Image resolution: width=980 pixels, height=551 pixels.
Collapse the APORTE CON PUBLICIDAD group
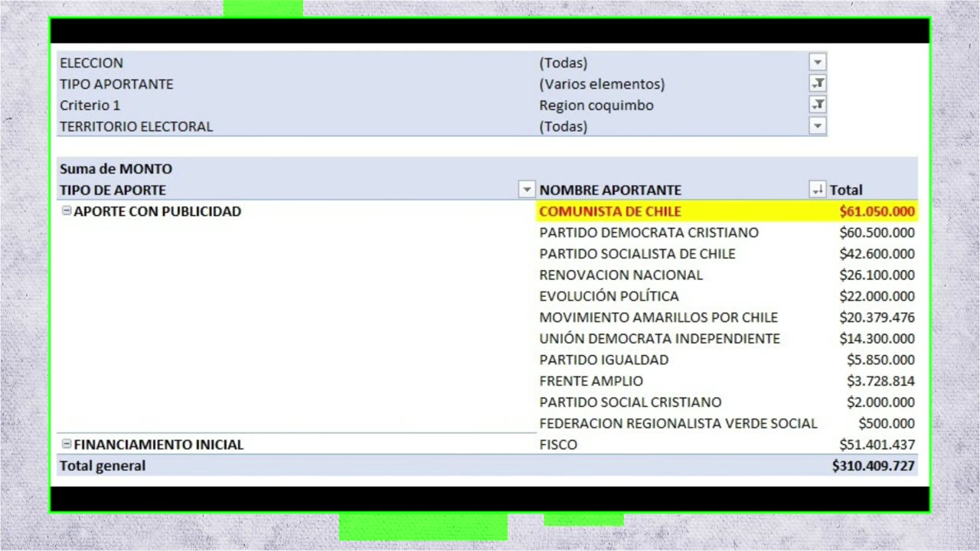(67, 211)
